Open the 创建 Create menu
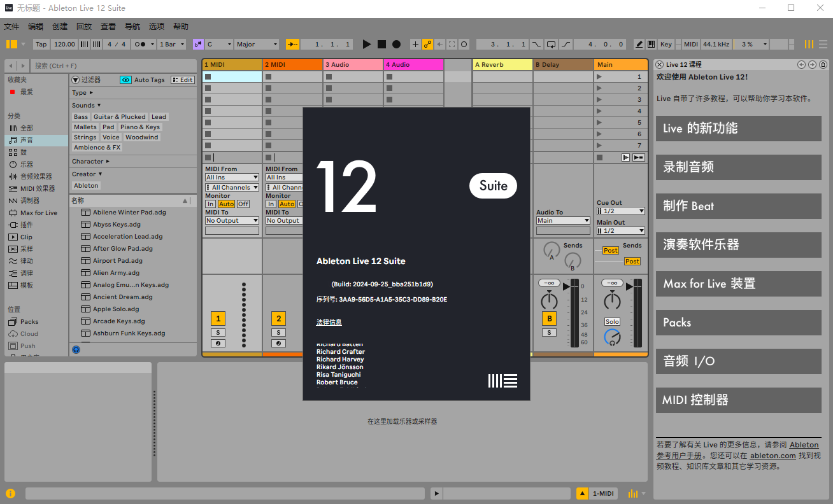The height and width of the screenshot is (504, 833). [60, 27]
